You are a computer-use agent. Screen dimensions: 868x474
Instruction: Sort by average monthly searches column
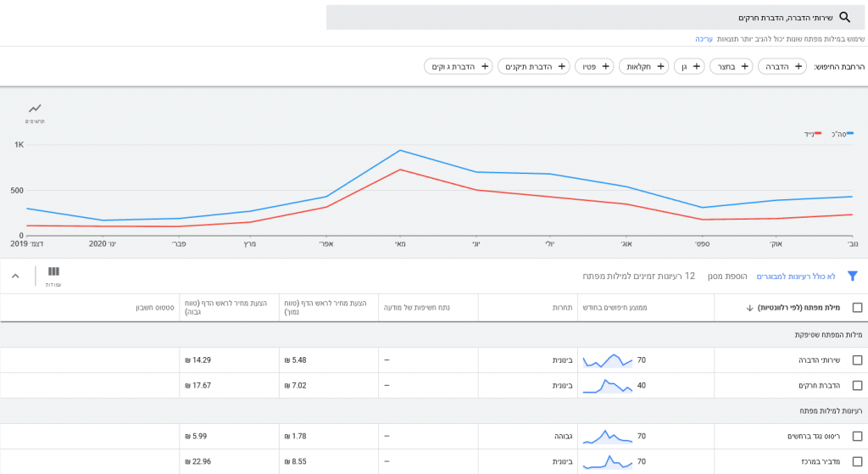615,307
